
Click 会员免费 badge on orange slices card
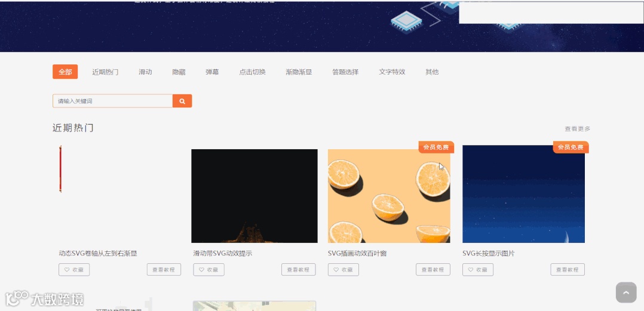point(436,147)
